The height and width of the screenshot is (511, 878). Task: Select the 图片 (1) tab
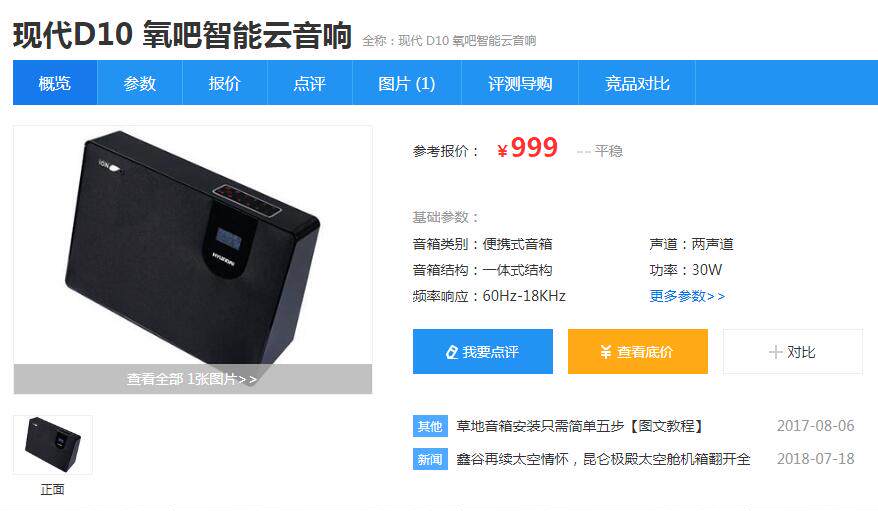[407, 83]
